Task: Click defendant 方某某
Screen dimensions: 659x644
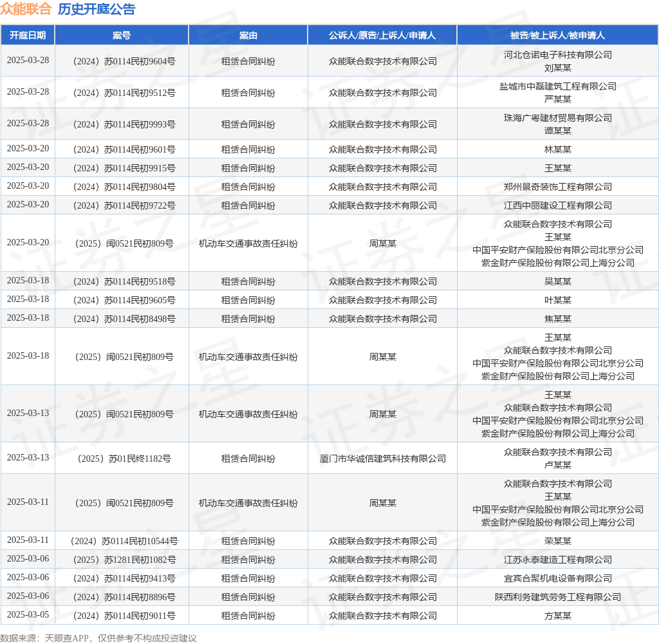Action: click(x=558, y=616)
